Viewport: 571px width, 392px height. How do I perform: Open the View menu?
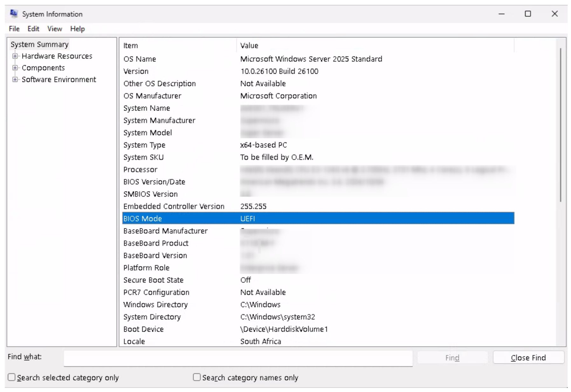(54, 29)
